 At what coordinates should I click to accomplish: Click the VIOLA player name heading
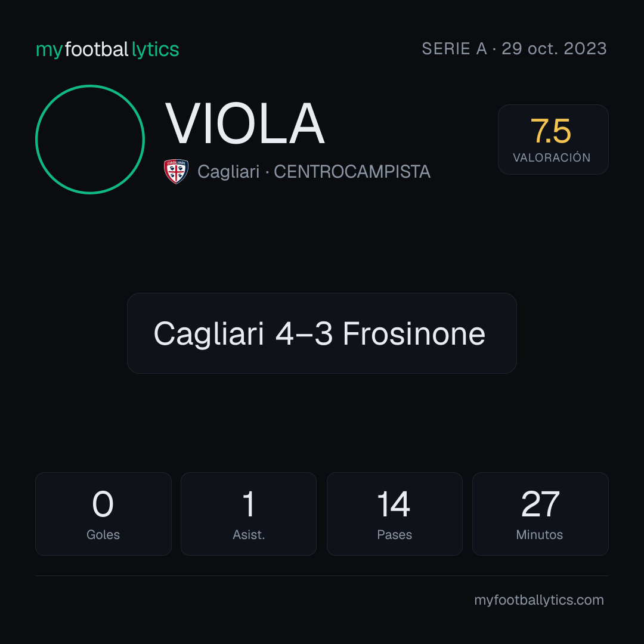click(245, 123)
